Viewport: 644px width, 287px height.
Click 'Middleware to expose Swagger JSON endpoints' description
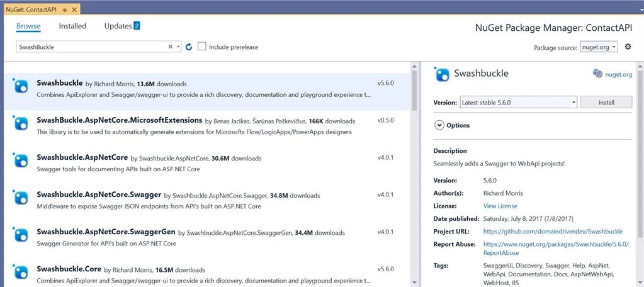coord(149,206)
